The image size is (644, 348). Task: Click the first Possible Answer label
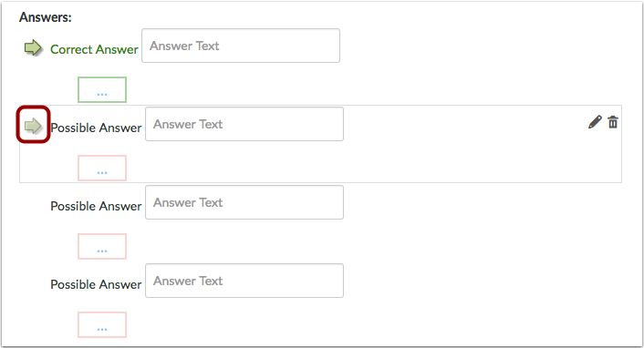96,128
